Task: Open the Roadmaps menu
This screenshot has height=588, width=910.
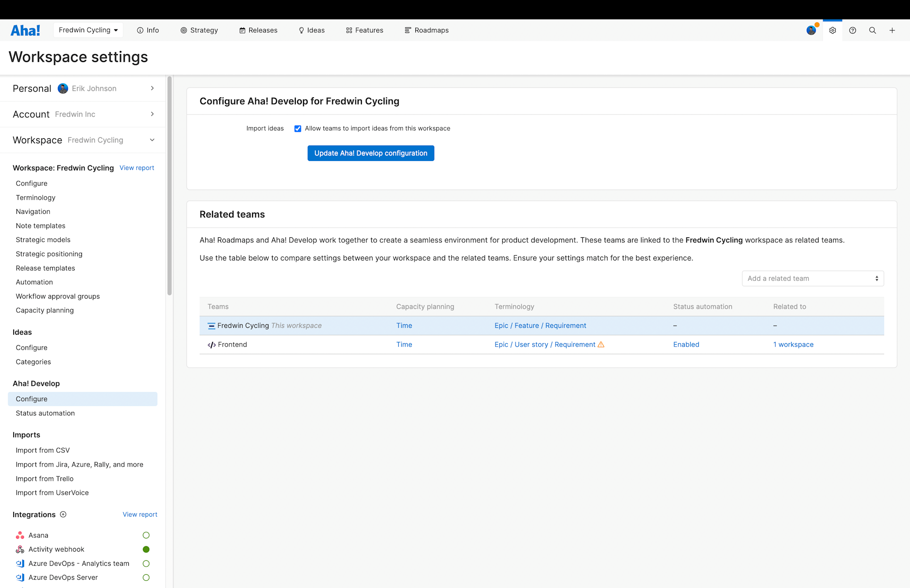Action: click(x=426, y=30)
